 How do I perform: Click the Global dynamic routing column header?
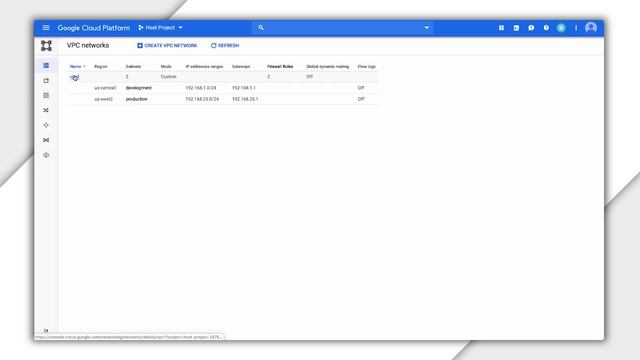[327, 67]
